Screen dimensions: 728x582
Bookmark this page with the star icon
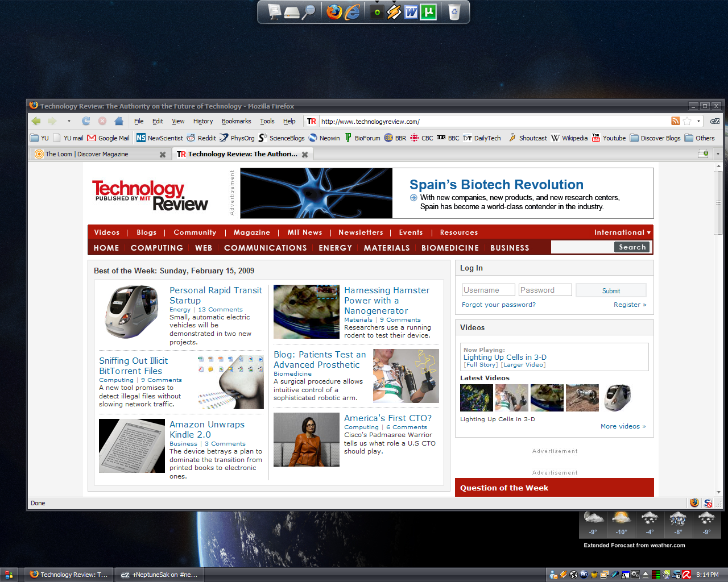point(687,121)
